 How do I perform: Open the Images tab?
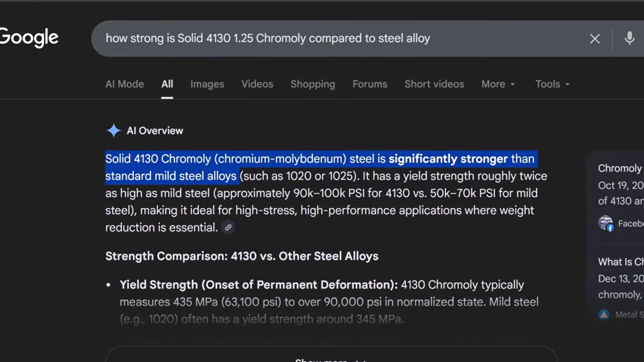pos(207,84)
